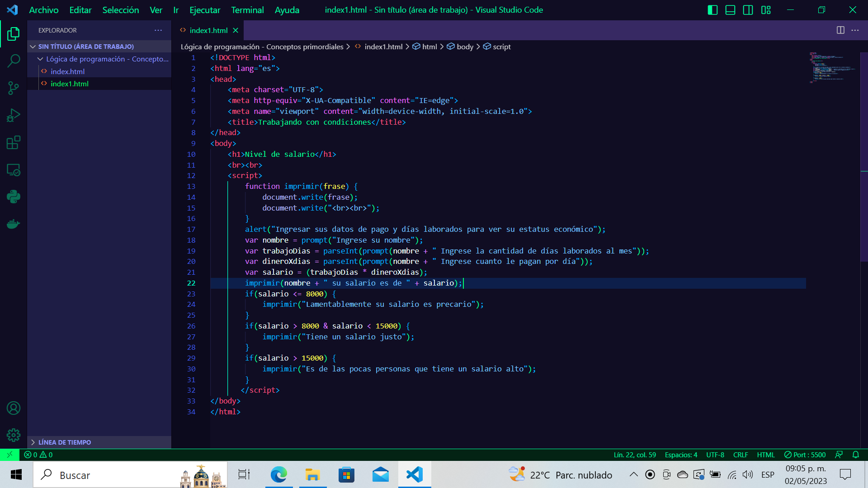Open the Docker extension icon

[14, 224]
